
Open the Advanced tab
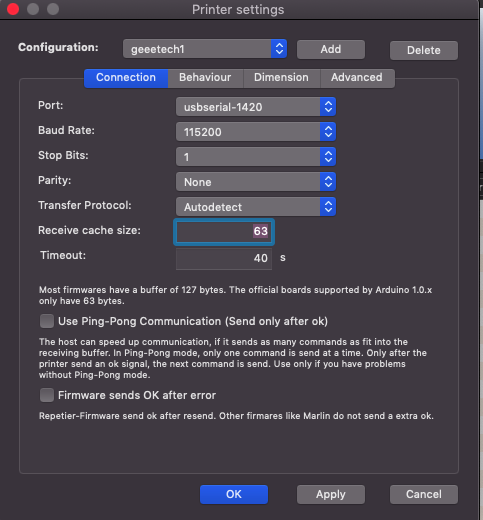click(x=357, y=78)
